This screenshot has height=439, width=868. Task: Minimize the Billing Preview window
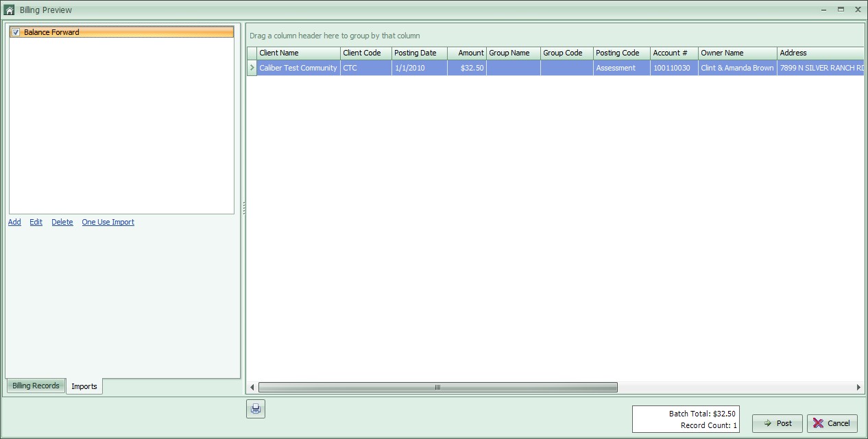point(823,10)
